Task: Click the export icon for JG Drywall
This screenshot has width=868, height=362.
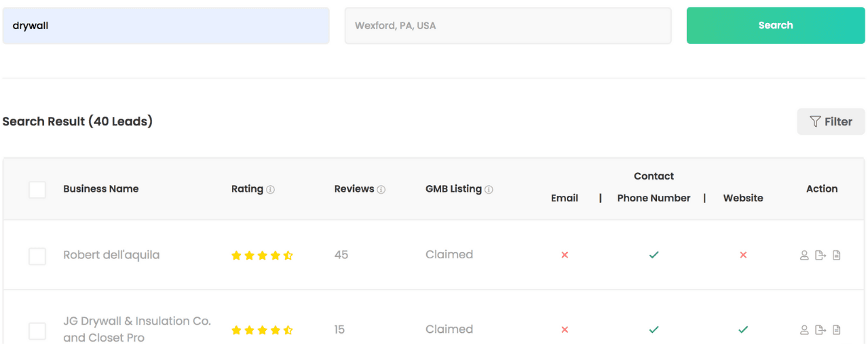Action: coord(820,330)
